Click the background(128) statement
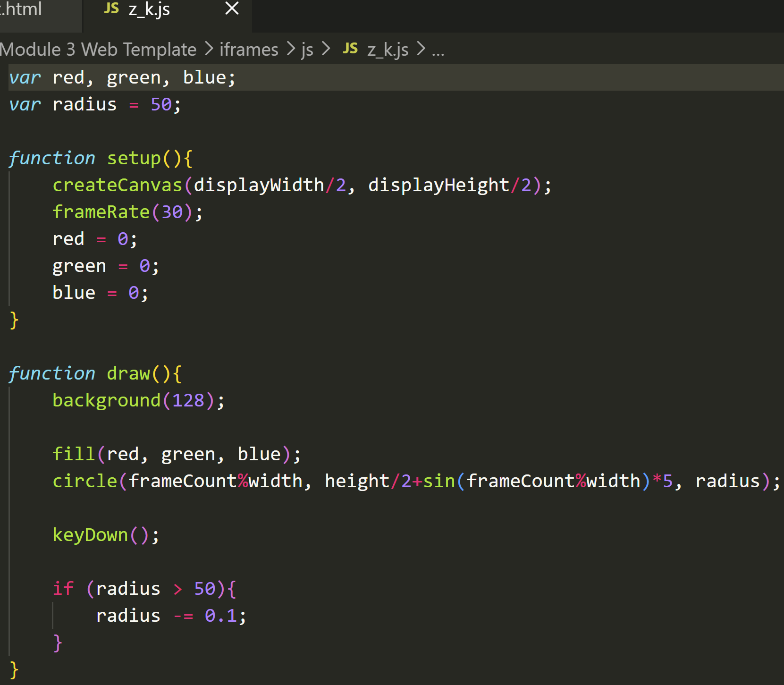 pyautogui.click(x=138, y=400)
